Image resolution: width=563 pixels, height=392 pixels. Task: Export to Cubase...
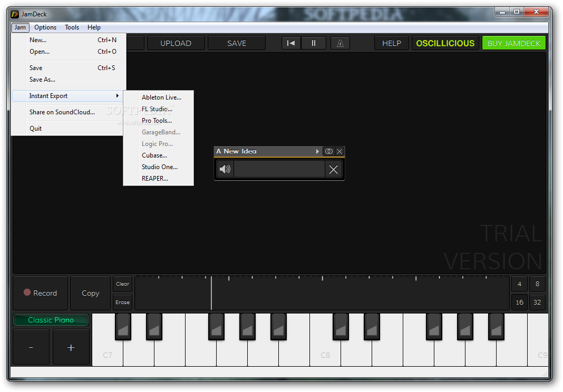(158, 155)
